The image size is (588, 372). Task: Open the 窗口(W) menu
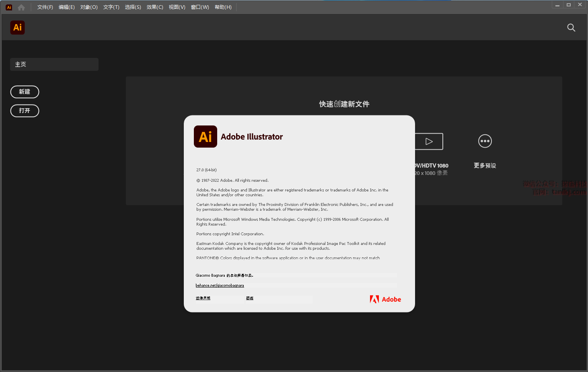point(200,7)
